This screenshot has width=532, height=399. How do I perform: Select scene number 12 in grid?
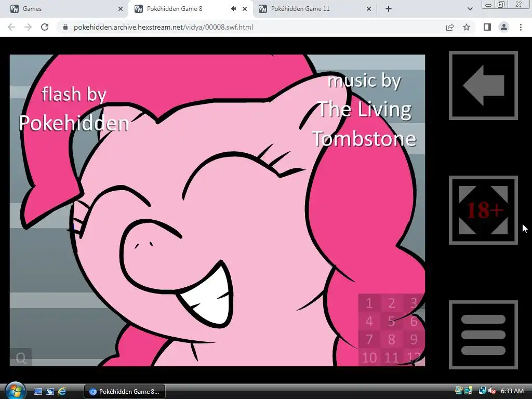click(414, 357)
